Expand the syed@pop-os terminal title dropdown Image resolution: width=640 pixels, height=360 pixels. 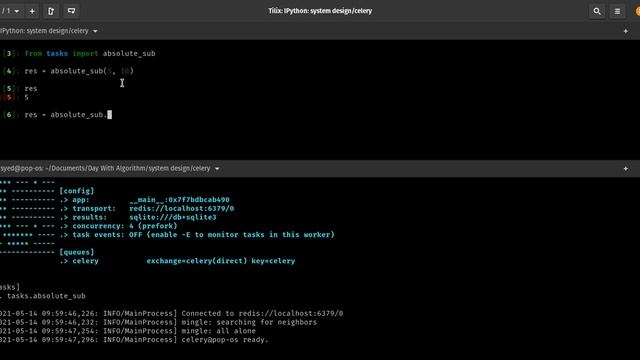click(217, 169)
